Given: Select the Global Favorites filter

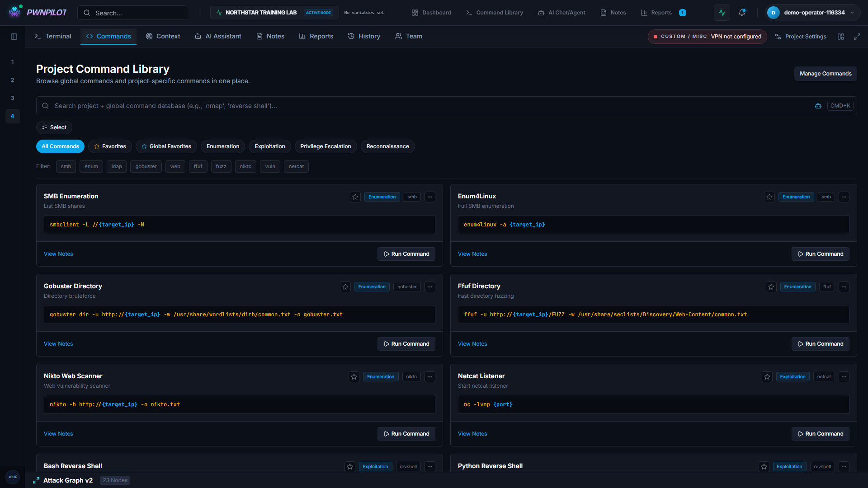Looking at the screenshot, I should 166,146.
